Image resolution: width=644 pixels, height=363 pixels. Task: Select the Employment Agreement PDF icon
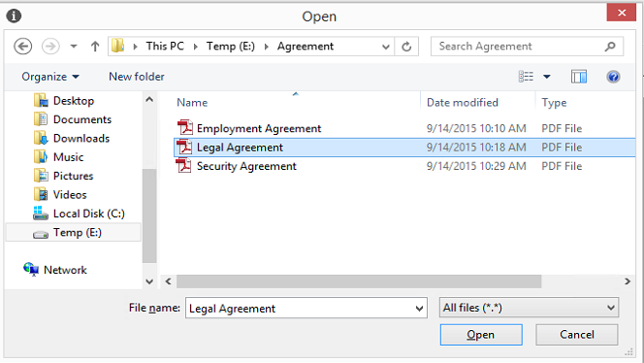[185, 128]
